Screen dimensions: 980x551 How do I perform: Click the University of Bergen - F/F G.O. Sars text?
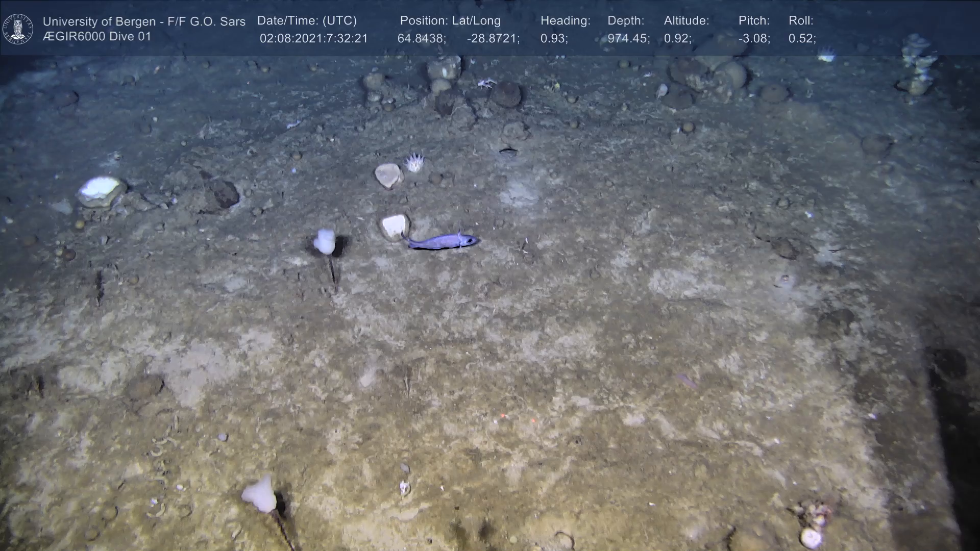click(144, 21)
